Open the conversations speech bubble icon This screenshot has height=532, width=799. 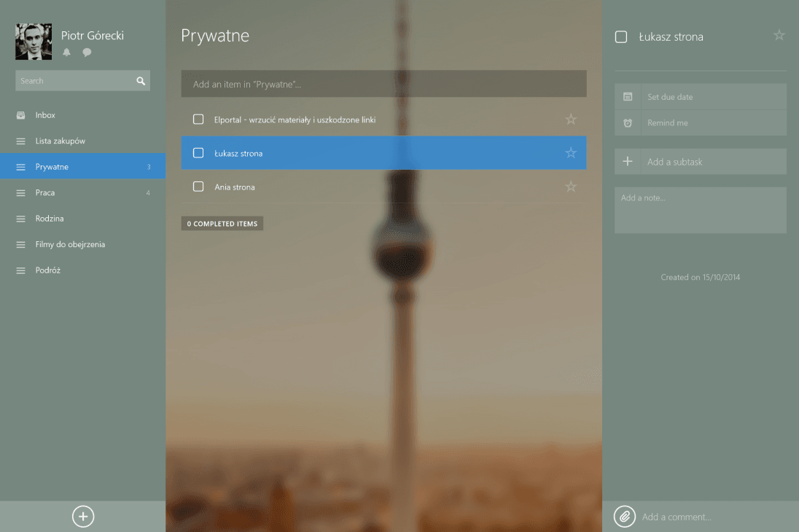click(x=87, y=52)
